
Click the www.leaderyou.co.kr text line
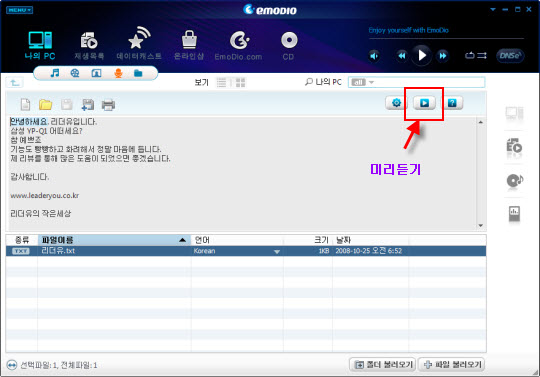point(45,196)
